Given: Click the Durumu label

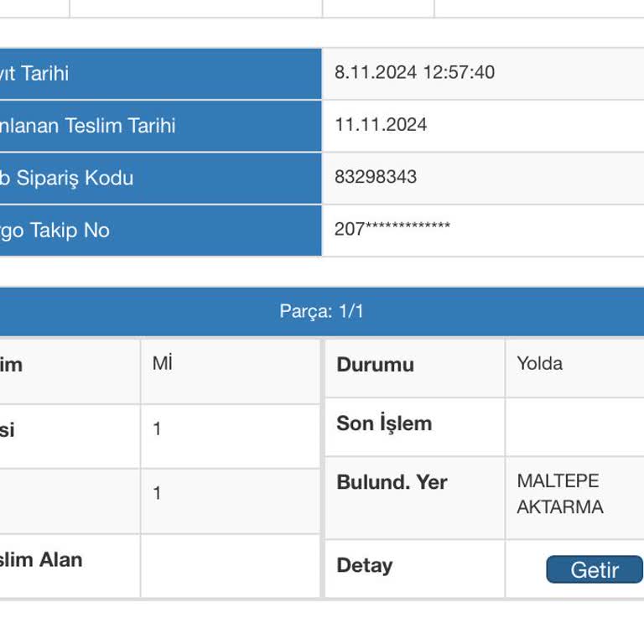Looking at the screenshot, I should [375, 364].
